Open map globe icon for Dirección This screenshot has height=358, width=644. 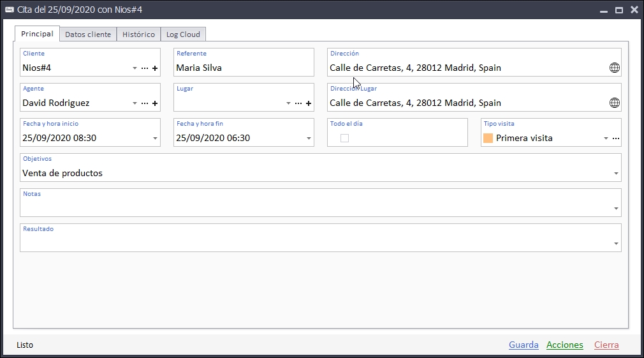coord(615,68)
